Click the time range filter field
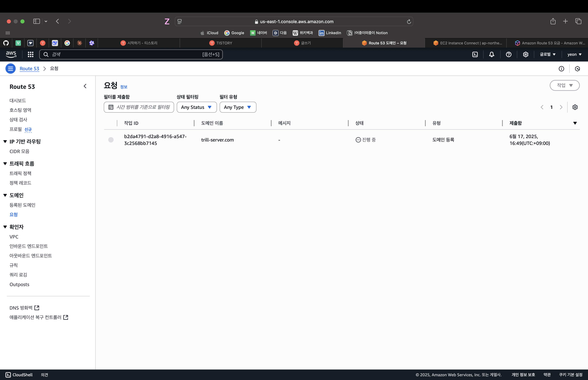The height and width of the screenshot is (380, 588). tap(139, 107)
